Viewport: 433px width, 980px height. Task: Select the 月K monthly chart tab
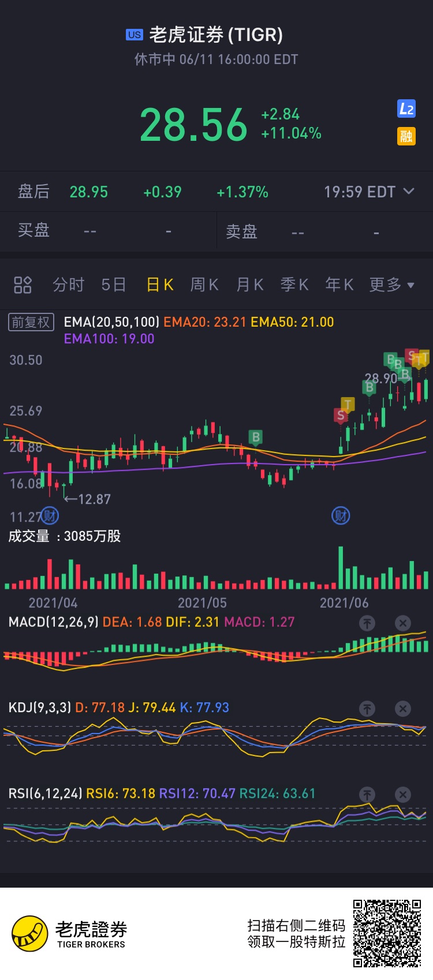(x=250, y=285)
